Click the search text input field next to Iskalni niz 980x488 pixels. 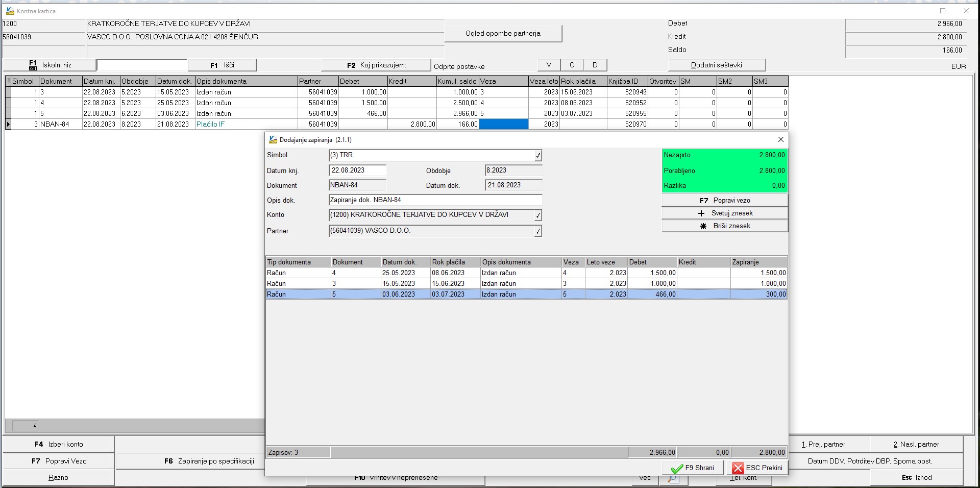142,65
